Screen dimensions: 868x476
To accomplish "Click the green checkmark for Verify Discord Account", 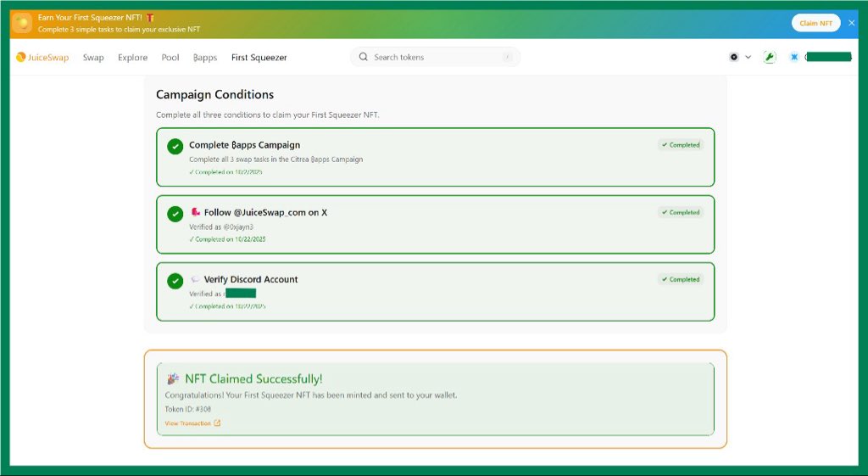I will (175, 281).
